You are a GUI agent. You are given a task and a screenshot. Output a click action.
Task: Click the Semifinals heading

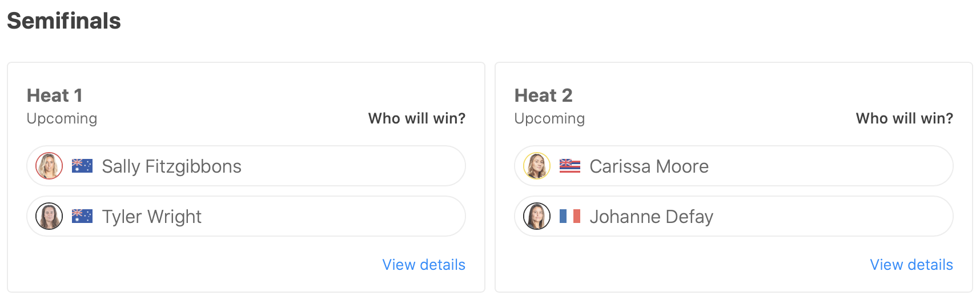tap(64, 21)
